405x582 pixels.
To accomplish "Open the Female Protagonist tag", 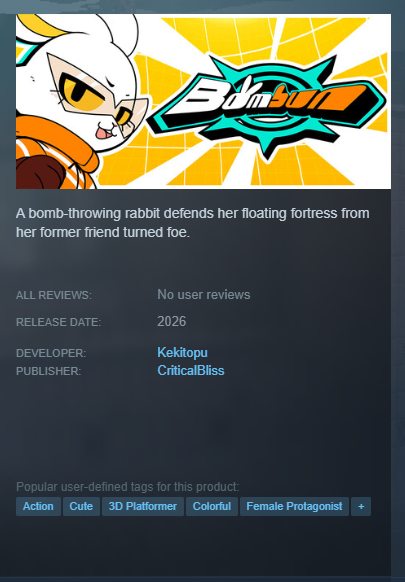I will tap(294, 506).
